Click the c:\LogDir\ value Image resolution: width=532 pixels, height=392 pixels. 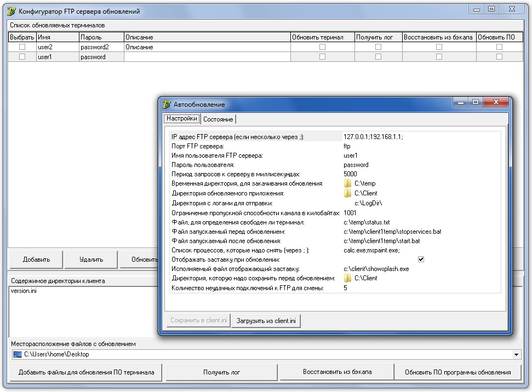tap(368, 203)
